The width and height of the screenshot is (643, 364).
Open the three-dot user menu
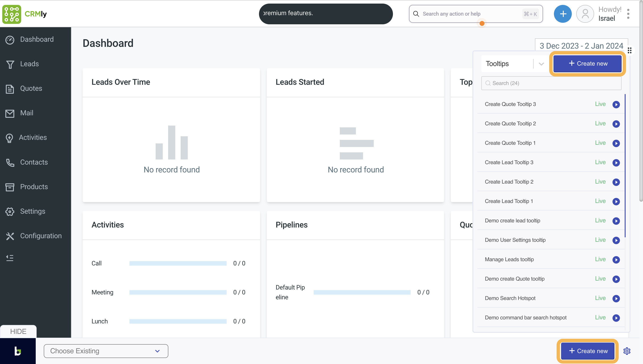pos(628,14)
